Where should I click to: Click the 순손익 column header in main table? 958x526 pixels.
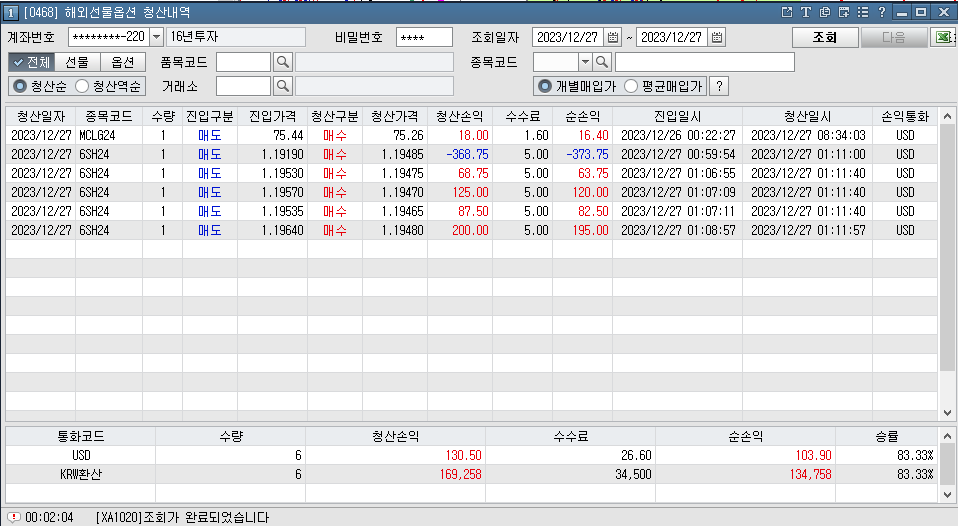click(x=582, y=116)
